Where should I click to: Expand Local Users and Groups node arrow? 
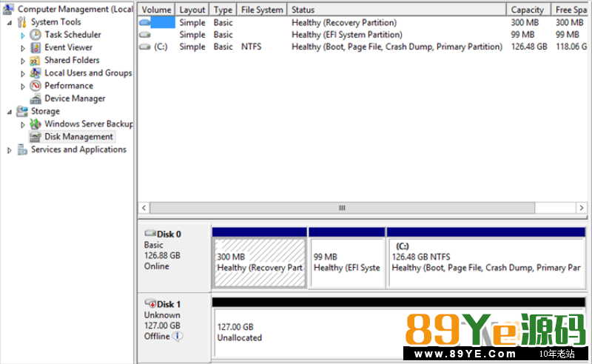pyautogui.click(x=23, y=74)
